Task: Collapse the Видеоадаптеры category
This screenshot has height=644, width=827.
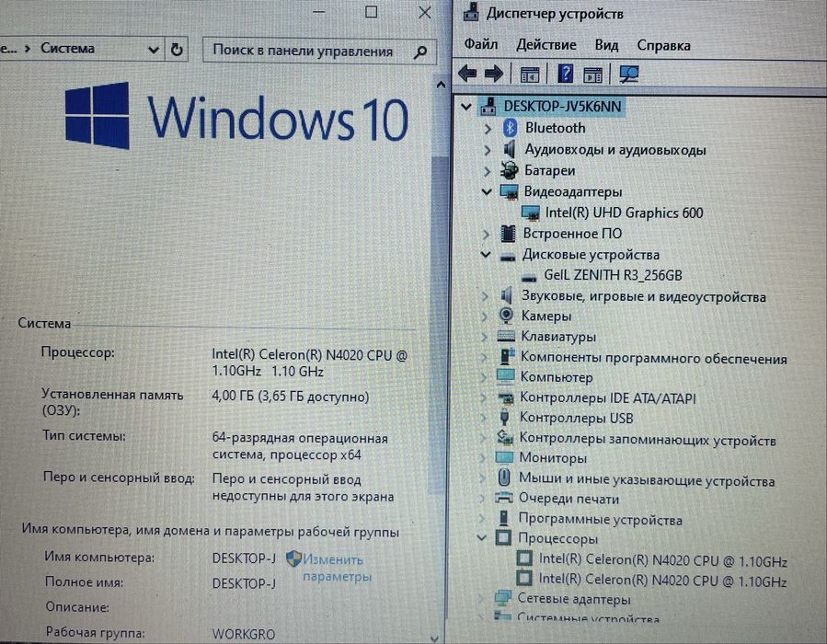Action: click(x=487, y=192)
